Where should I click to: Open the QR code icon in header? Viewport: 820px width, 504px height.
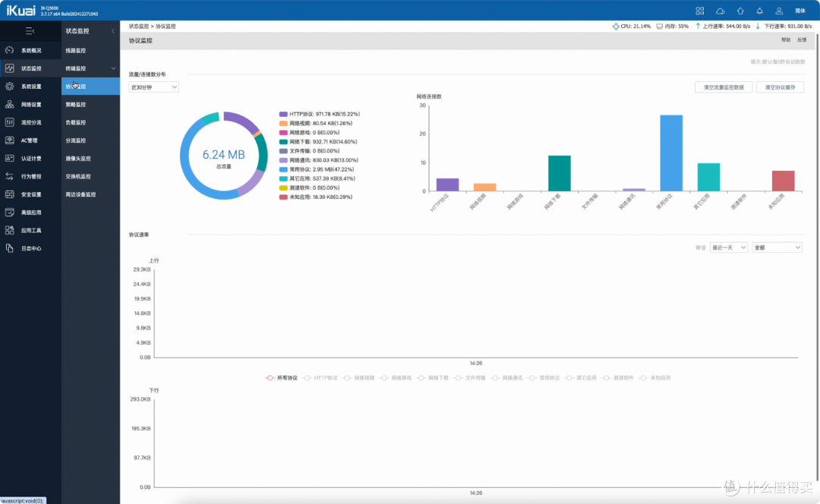pos(700,11)
